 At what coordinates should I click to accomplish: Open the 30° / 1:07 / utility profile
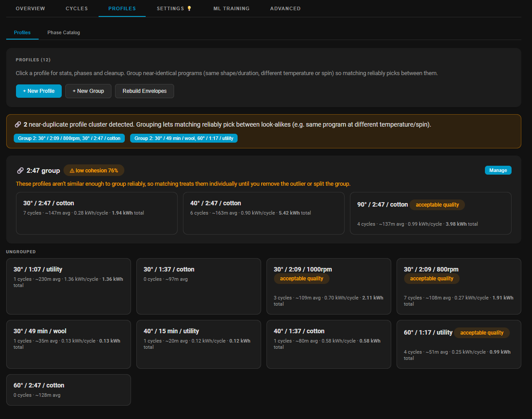pyautogui.click(x=68, y=286)
